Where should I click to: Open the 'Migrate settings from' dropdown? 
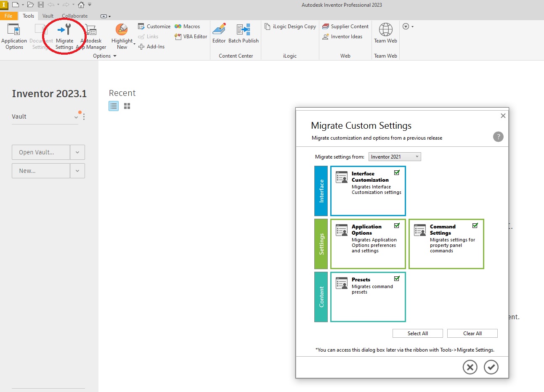point(395,157)
